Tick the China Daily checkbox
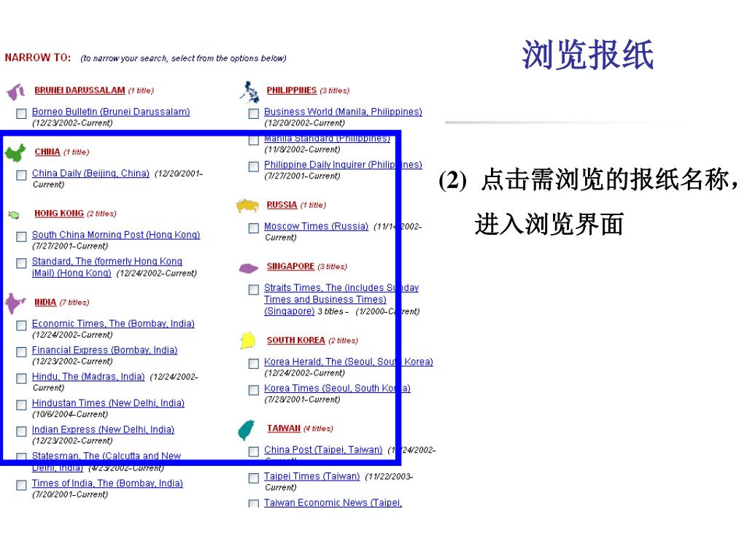 [x=21, y=175]
